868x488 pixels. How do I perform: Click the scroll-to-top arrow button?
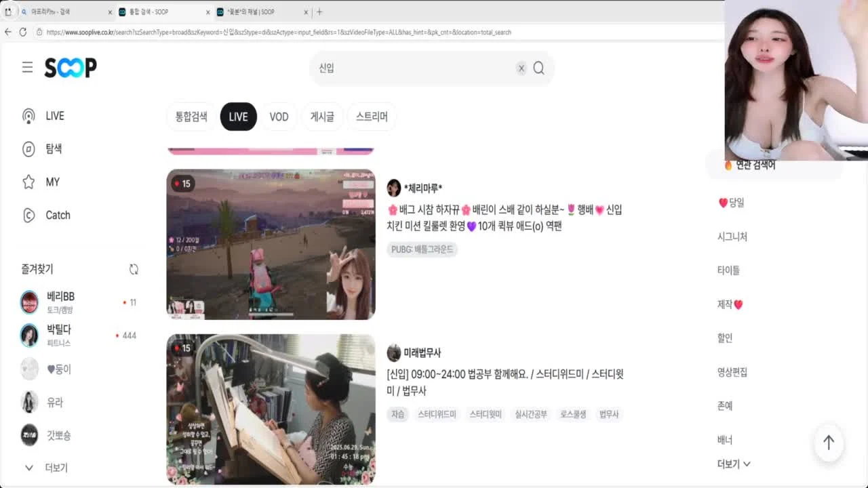[x=829, y=442]
